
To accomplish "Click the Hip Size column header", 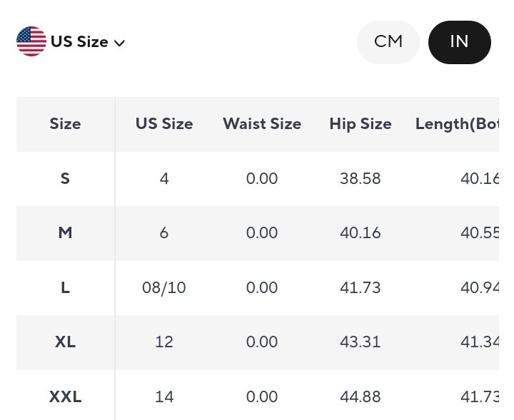I will pyautogui.click(x=361, y=124).
